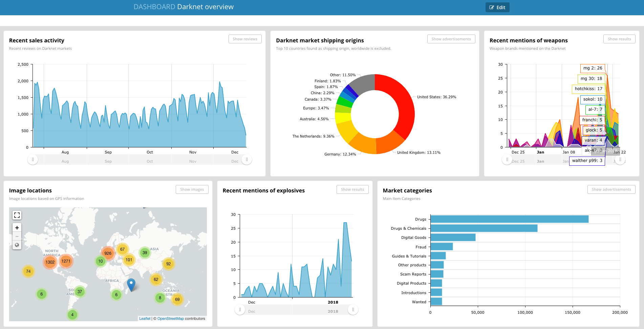
Task: Click Show images button
Action: [192, 189]
